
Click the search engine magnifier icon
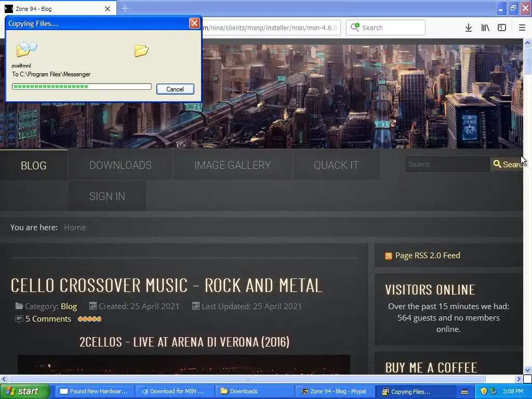coord(354,27)
